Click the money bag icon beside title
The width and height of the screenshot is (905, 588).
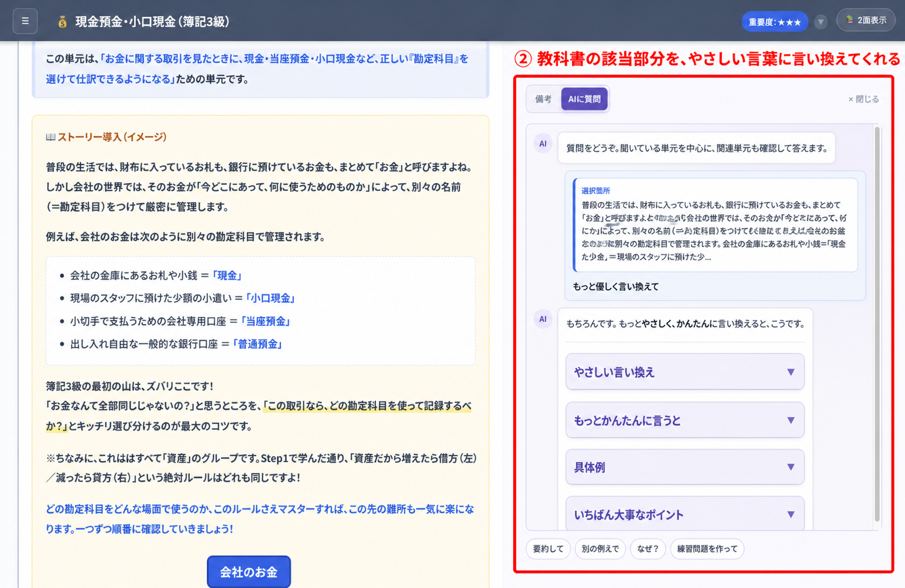pyautogui.click(x=62, y=22)
